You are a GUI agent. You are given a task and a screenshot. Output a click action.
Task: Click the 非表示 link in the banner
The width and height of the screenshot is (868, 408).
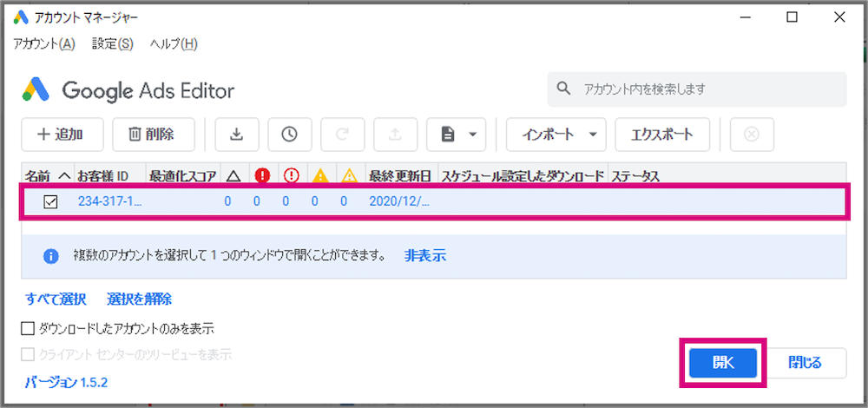[425, 256]
